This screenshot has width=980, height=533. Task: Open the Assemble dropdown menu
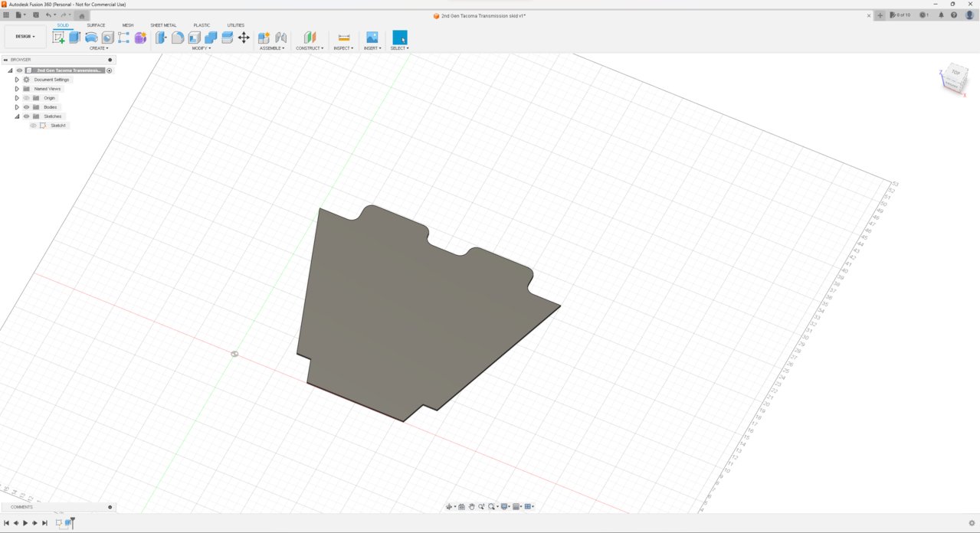(x=272, y=48)
